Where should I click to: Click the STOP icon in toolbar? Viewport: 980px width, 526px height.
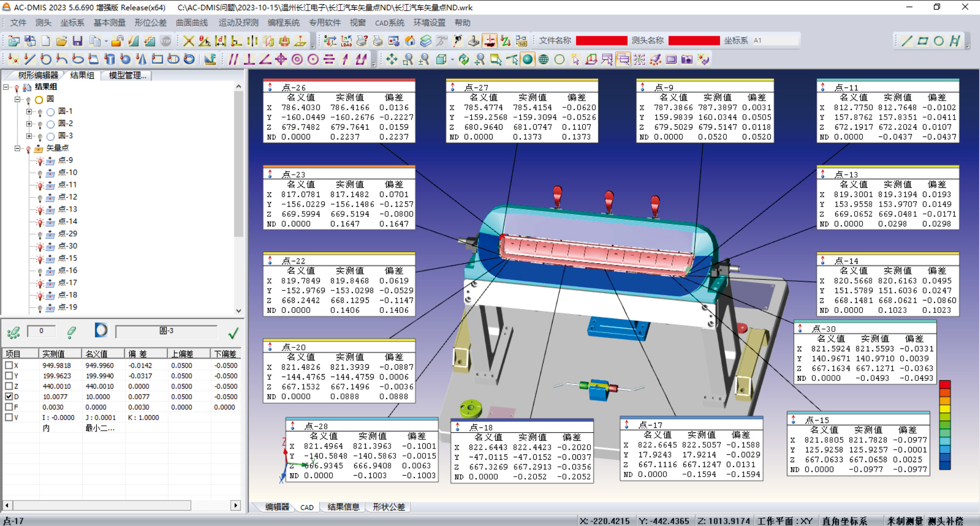(x=166, y=41)
